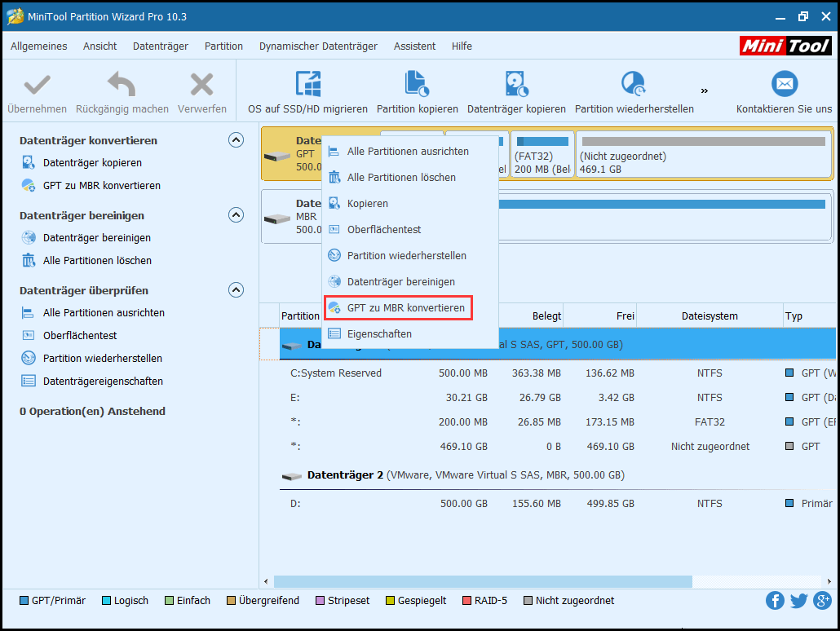Open Datenträgereigenschaften in the sidebar

(x=102, y=381)
